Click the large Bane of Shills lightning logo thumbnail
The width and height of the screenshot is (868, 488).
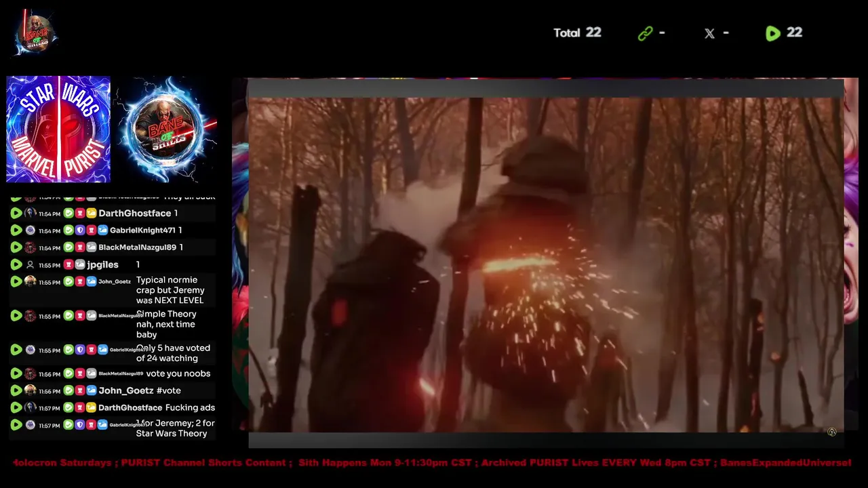pos(167,129)
